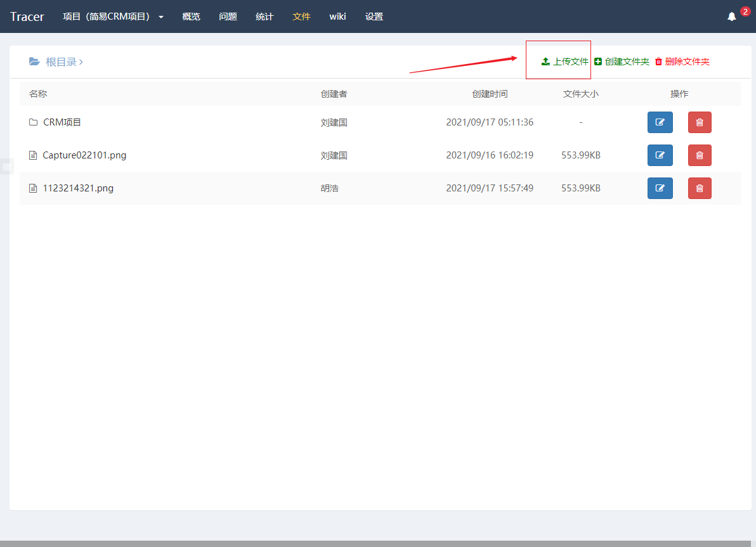Open the CRM项目 folder
The height and width of the screenshot is (547, 756).
pyautogui.click(x=62, y=122)
